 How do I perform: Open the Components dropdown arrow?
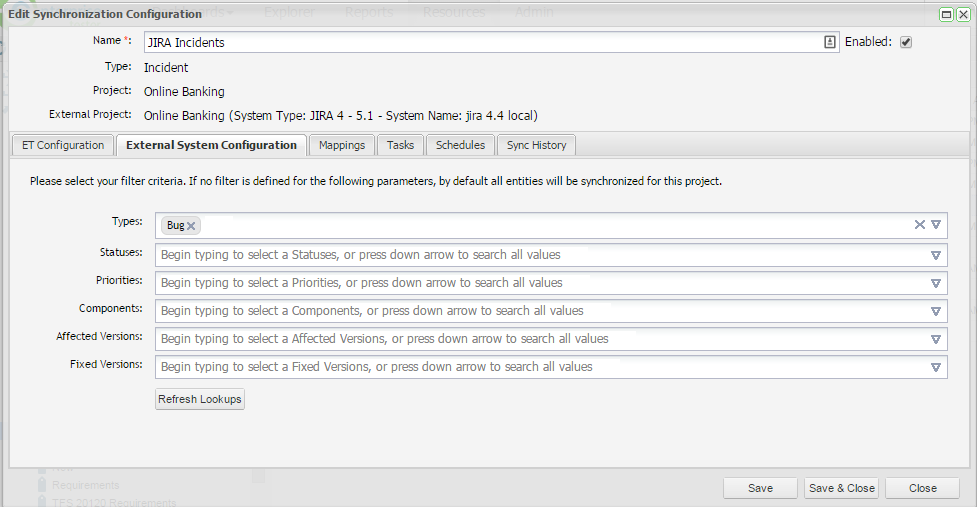936,311
